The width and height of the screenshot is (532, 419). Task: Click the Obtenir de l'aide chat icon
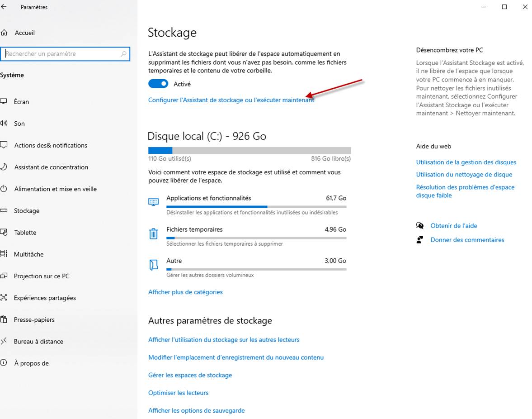point(420,226)
